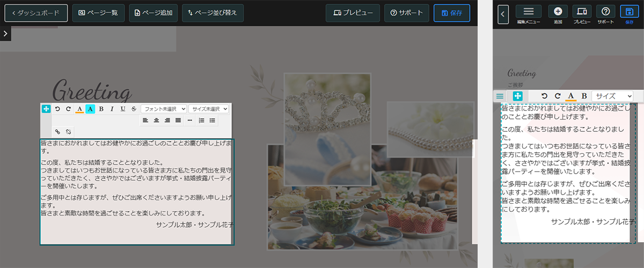Click the back chevron in mobile header
Screen dimensions: 644x268
tap(503, 14)
